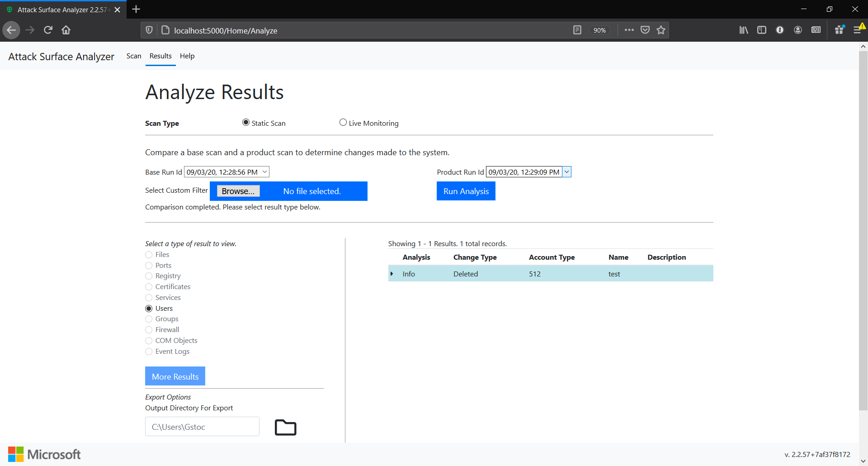
Task: Open the Library toolbar icon
Action: 744,30
